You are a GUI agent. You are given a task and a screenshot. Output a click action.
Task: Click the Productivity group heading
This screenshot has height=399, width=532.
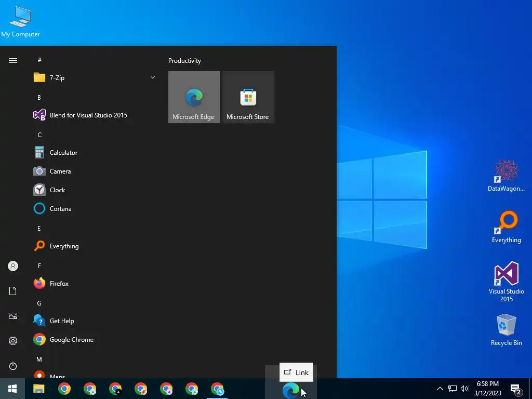pyautogui.click(x=184, y=61)
